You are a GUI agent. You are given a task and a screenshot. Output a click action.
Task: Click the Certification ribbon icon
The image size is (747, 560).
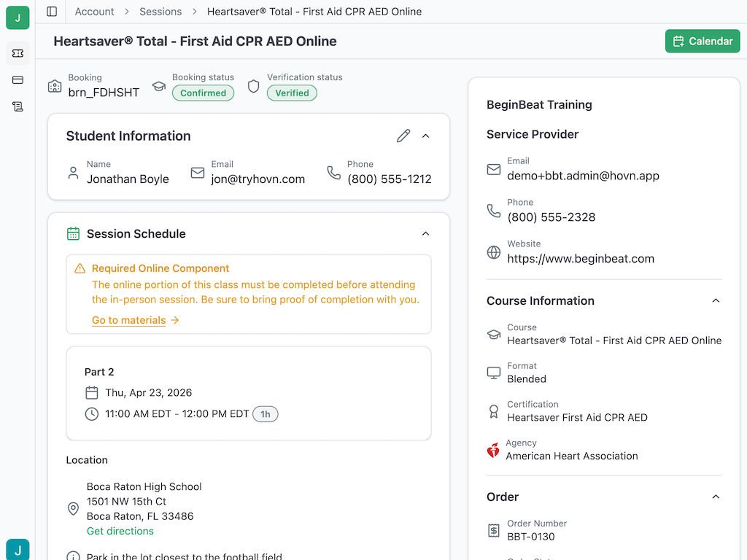click(x=494, y=411)
